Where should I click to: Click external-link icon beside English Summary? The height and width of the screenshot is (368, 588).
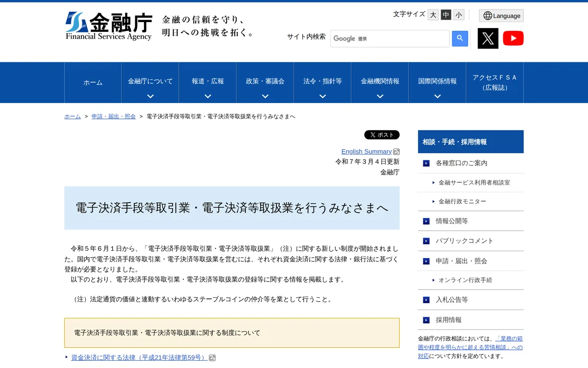coord(396,152)
